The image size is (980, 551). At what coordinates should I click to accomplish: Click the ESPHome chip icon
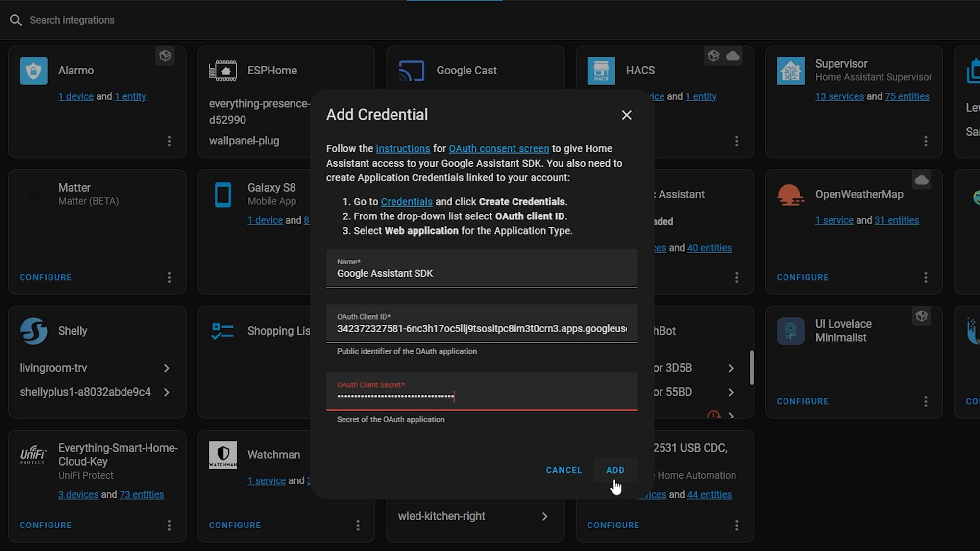pos(223,71)
